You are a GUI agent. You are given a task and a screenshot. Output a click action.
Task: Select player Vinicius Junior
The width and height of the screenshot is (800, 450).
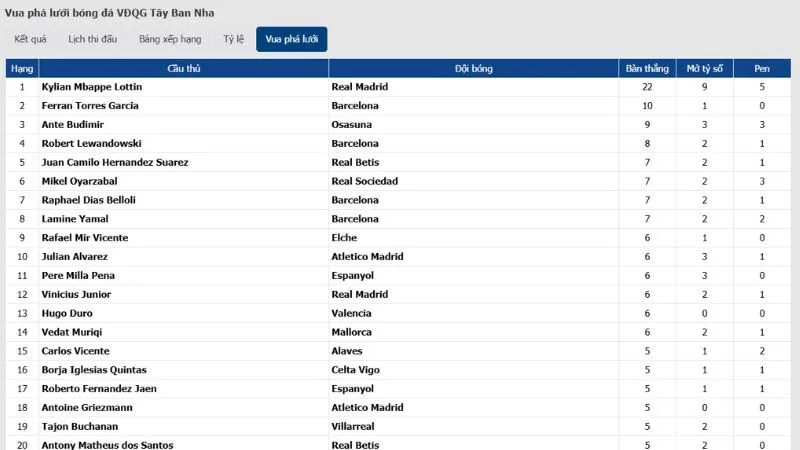coord(76,294)
